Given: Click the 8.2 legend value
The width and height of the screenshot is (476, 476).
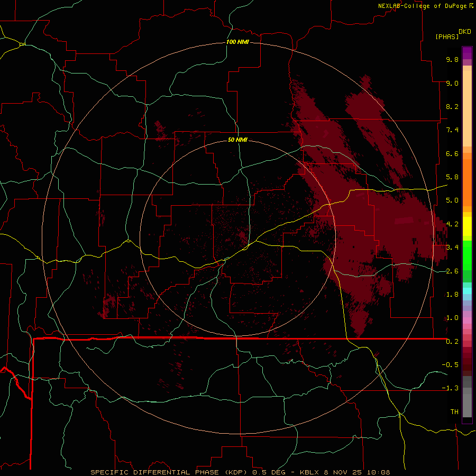Looking at the screenshot, I should tap(452, 106).
